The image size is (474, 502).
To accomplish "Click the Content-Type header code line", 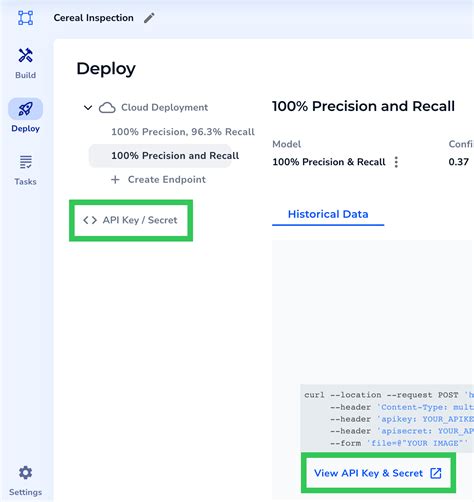I will [402, 407].
